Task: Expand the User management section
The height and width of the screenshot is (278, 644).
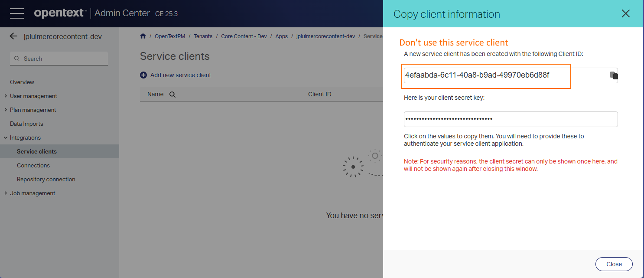Action: tap(5, 96)
